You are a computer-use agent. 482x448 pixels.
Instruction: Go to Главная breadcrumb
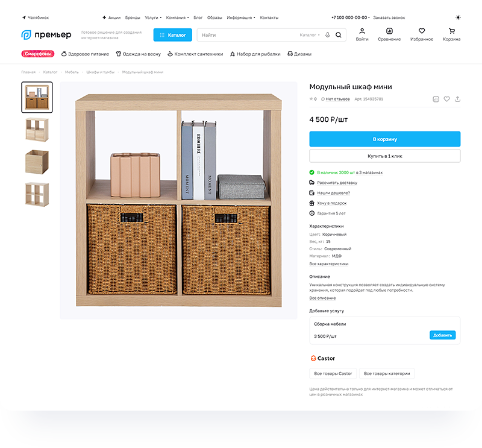[x=28, y=72]
